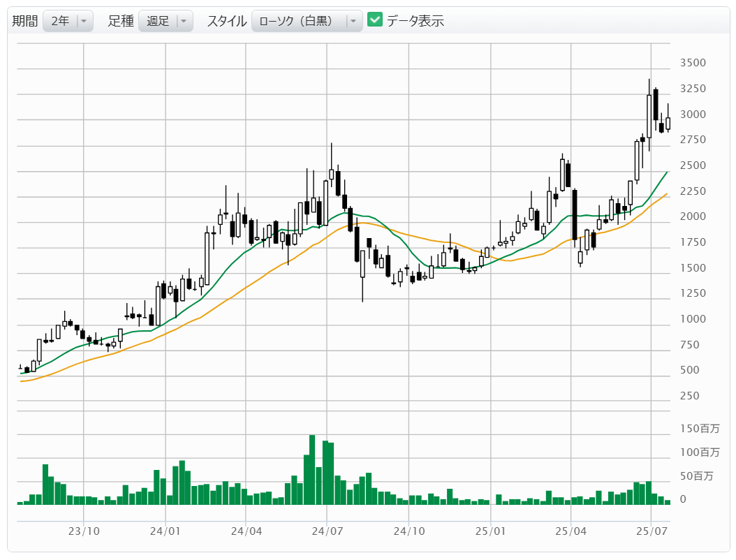
Task: Click the 2500 price axis label
Action: click(x=693, y=165)
